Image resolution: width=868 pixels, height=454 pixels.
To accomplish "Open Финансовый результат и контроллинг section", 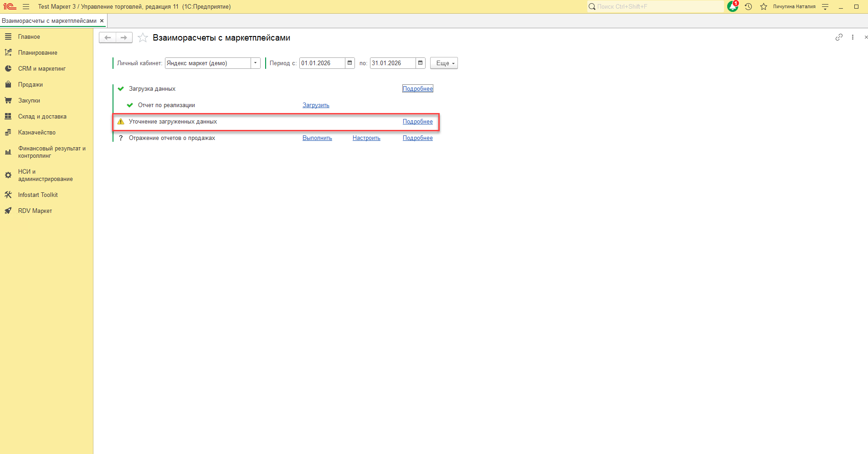I will [x=46, y=152].
